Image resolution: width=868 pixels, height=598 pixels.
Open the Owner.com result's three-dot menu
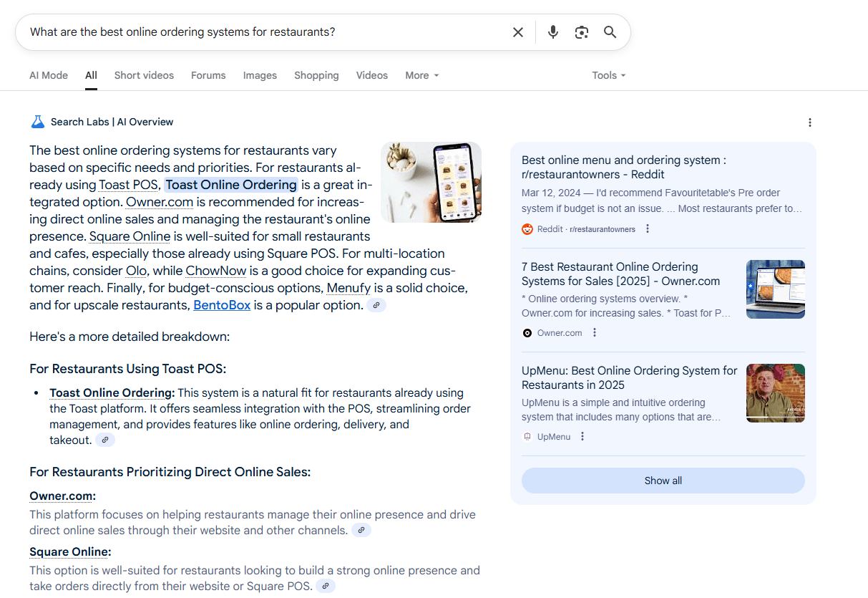pyautogui.click(x=595, y=333)
